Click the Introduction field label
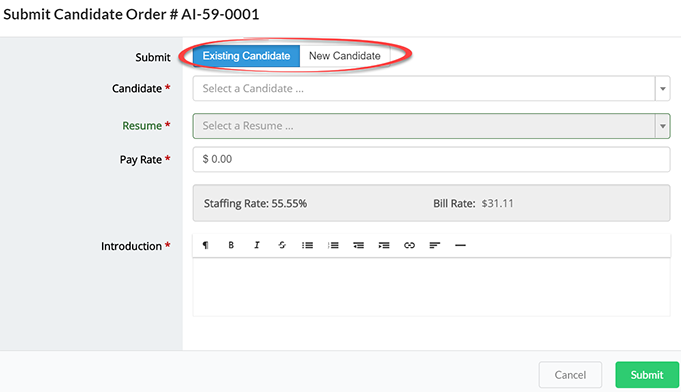This screenshot has width=681, height=392. click(x=132, y=246)
